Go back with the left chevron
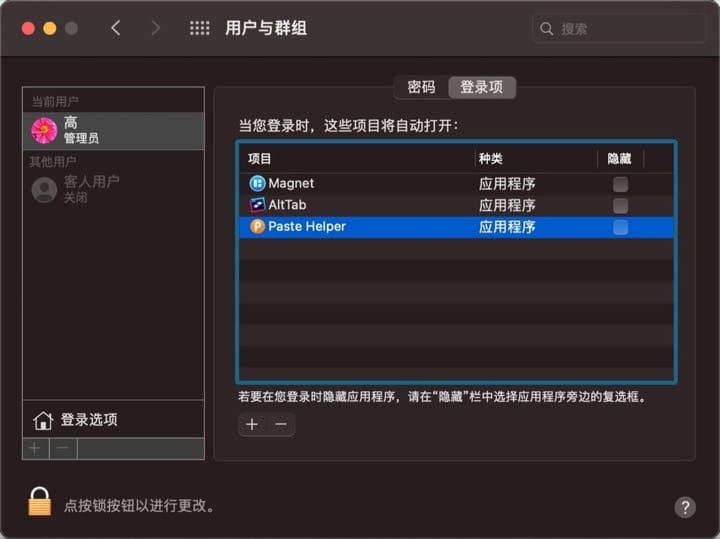 click(116, 28)
